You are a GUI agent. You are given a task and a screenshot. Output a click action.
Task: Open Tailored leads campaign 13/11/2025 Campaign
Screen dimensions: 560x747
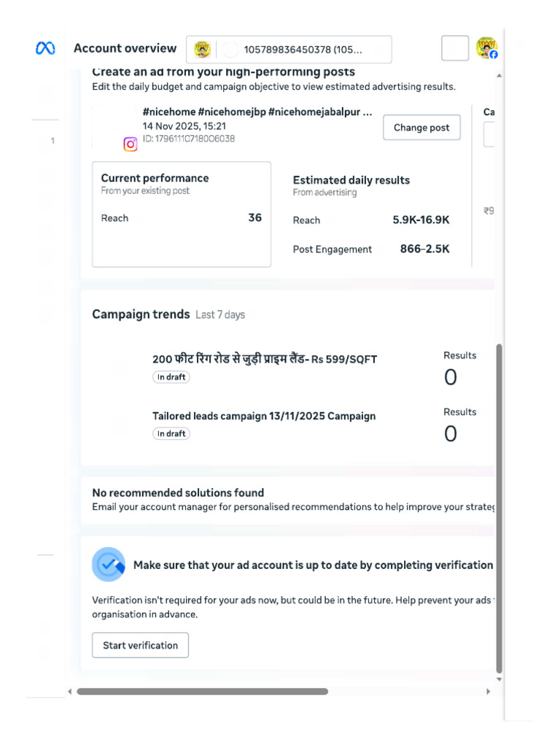[264, 416]
